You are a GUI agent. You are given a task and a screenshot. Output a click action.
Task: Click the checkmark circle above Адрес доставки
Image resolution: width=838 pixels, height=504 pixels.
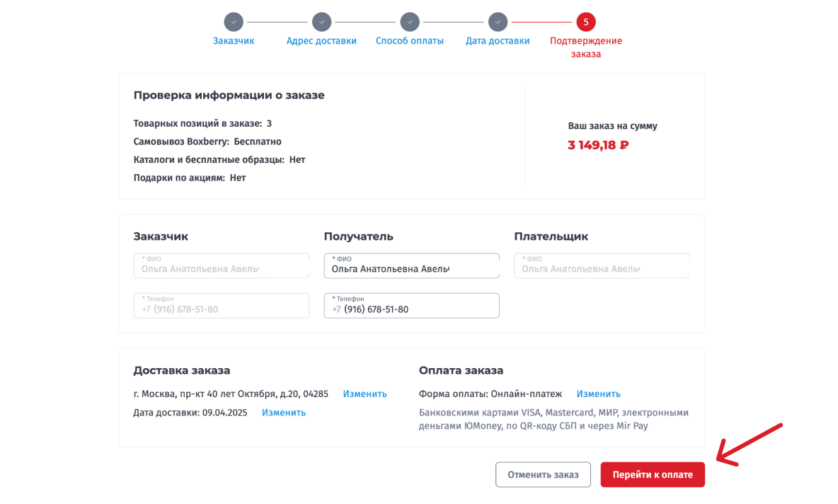[321, 22]
